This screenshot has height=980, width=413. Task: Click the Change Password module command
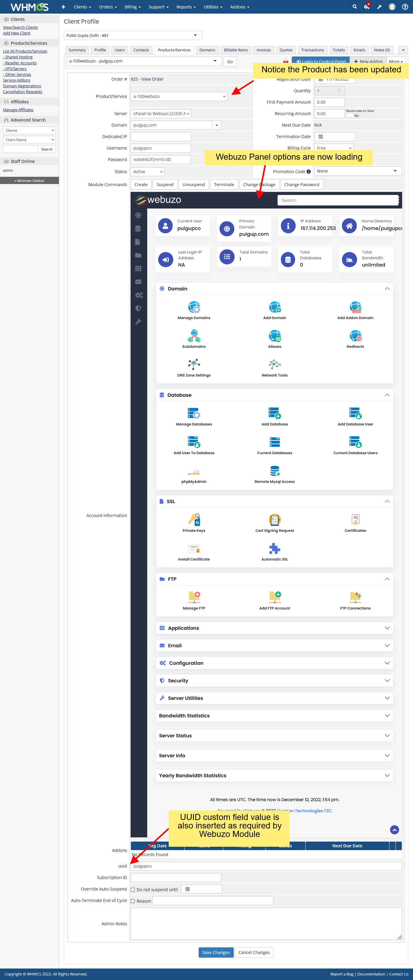pos(301,185)
